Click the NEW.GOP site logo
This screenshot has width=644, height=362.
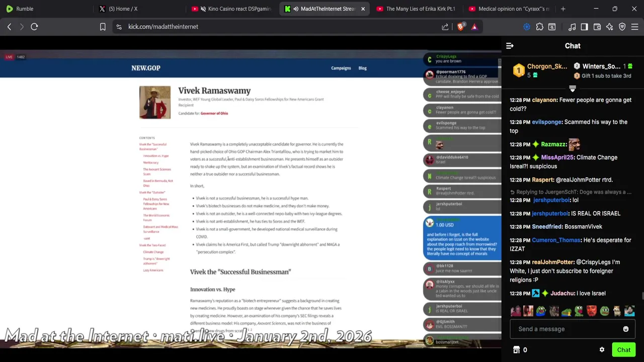click(x=146, y=68)
